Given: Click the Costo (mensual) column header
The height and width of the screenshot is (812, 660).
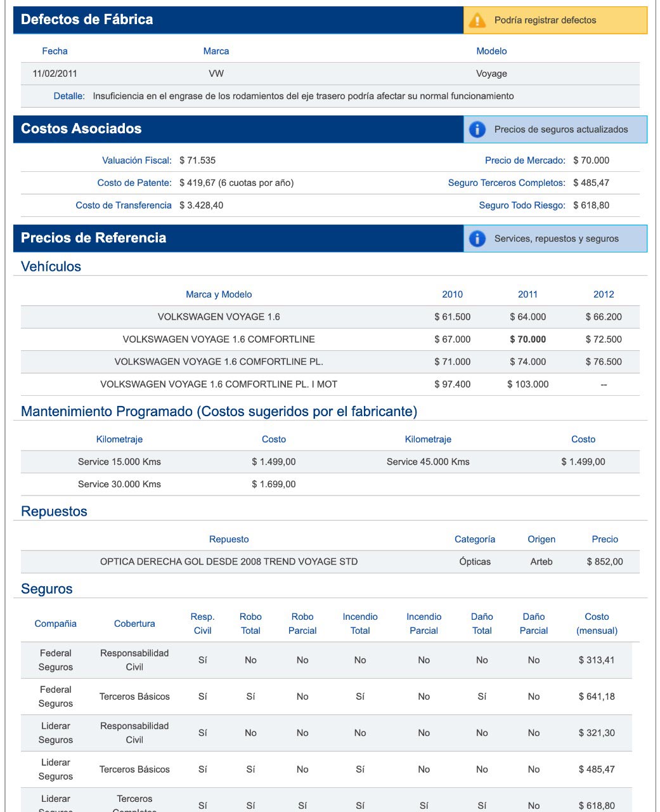Looking at the screenshot, I should tap(597, 624).
